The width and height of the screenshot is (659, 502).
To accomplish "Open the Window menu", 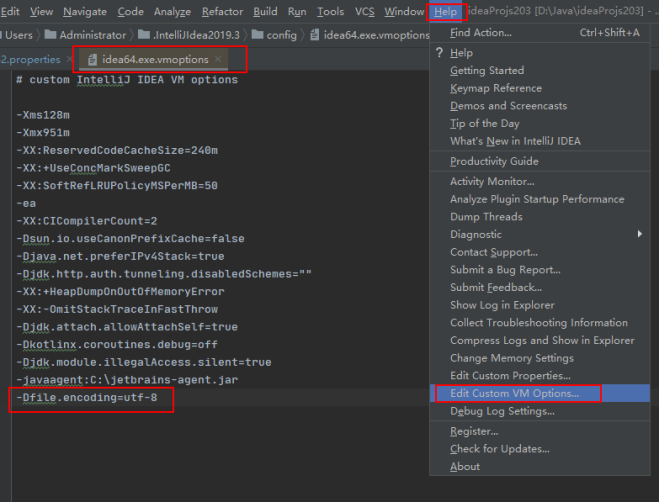I will pos(404,11).
